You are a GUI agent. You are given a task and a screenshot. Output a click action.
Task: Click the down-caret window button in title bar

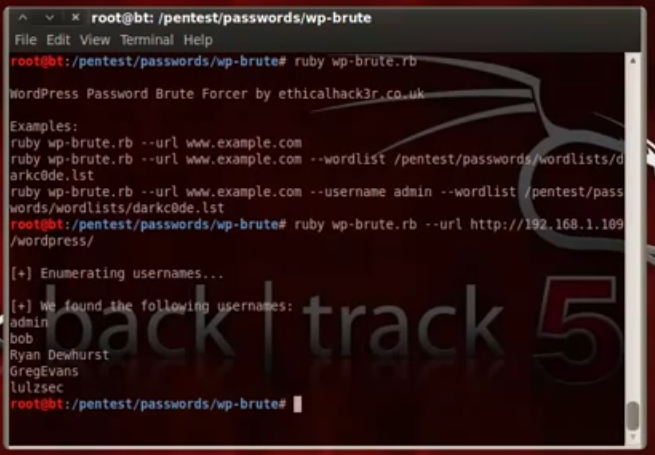[x=50, y=18]
